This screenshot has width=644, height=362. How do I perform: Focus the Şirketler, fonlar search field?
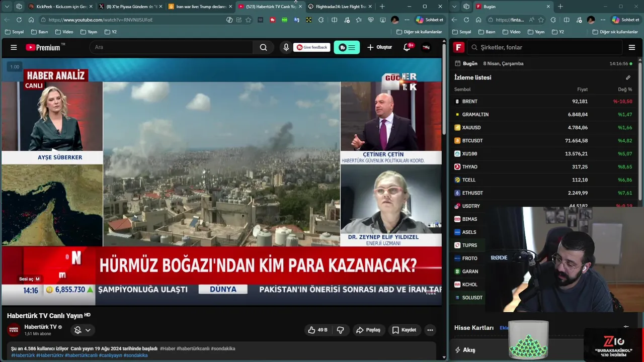coord(545,47)
